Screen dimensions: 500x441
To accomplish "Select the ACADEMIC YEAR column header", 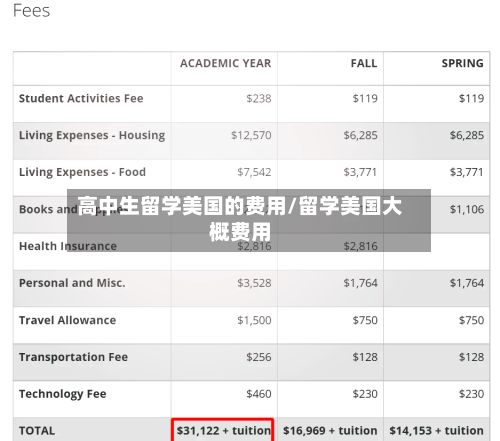I will [x=226, y=63].
